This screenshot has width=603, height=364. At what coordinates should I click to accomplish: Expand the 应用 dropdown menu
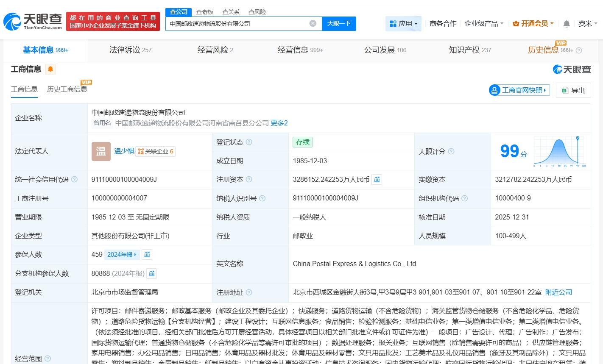(x=403, y=24)
